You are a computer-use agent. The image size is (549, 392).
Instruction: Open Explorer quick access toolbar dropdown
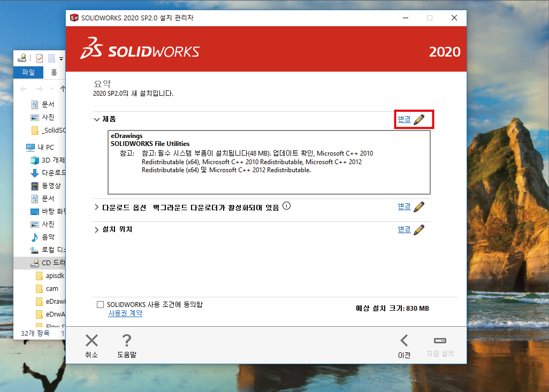[x=62, y=58]
